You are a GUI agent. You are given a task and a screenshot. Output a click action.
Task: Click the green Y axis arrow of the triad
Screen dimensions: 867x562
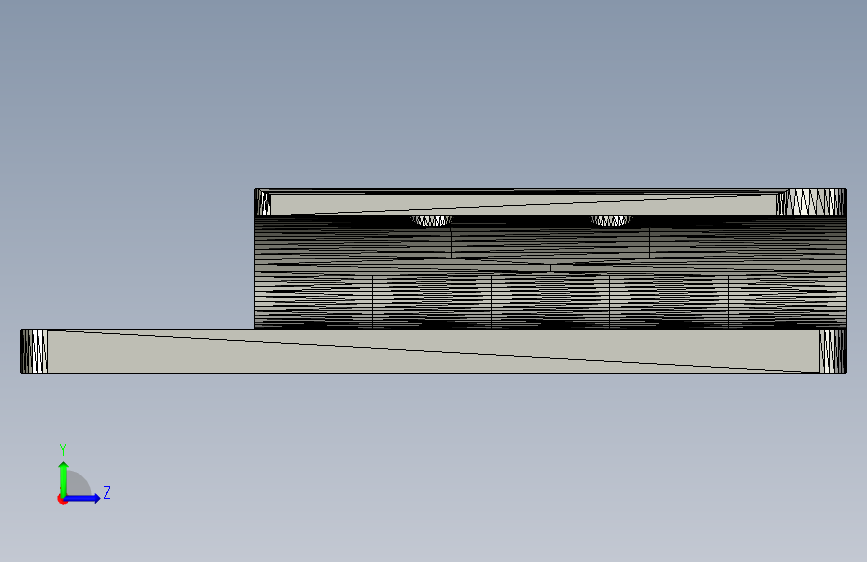64,479
